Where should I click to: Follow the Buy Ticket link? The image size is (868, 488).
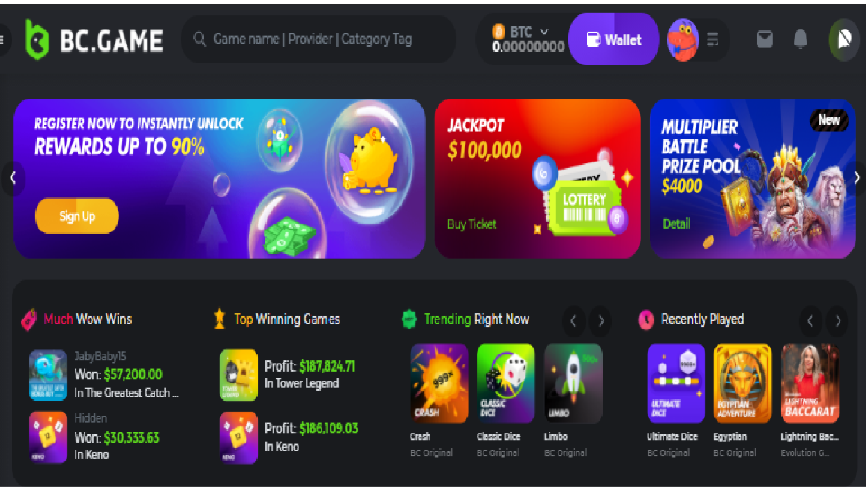click(x=471, y=224)
